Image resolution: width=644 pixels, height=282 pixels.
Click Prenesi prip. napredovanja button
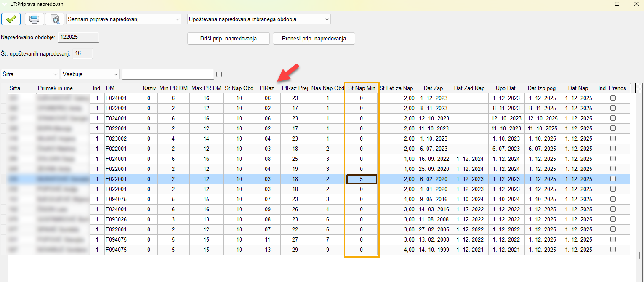pyautogui.click(x=314, y=38)
